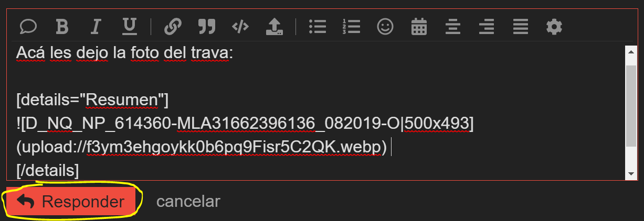This screenshot has height=221, width=644.
Task: Insert a hyperlink with chain icon
Action: pyautogui.click(x=173, y=26)
